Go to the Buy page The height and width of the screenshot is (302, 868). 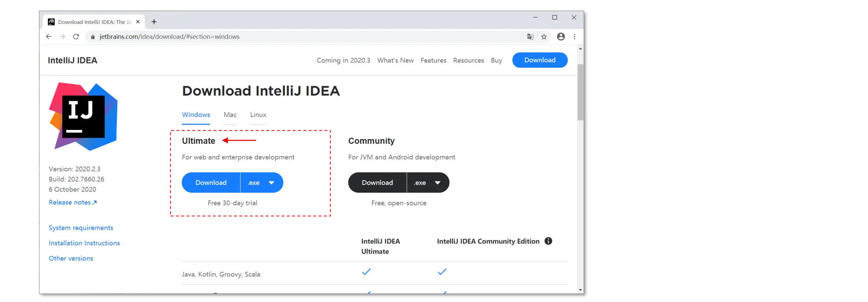(496, 60)
